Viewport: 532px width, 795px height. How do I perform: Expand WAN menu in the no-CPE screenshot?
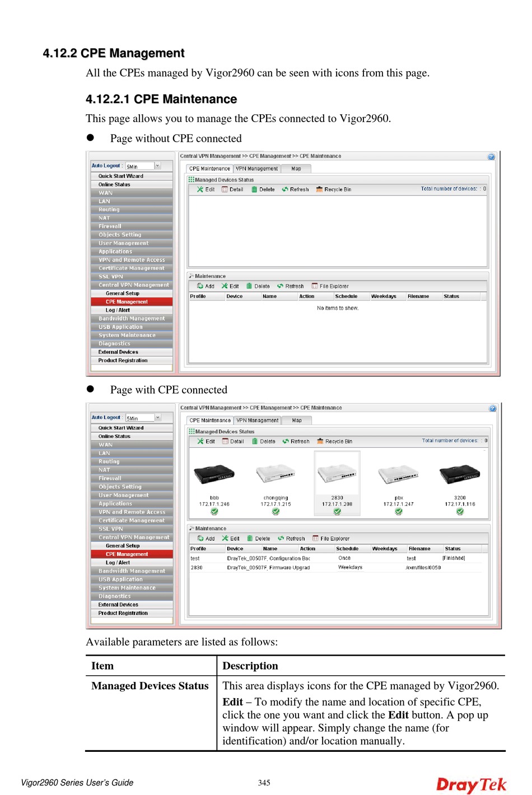coord(132,193)
